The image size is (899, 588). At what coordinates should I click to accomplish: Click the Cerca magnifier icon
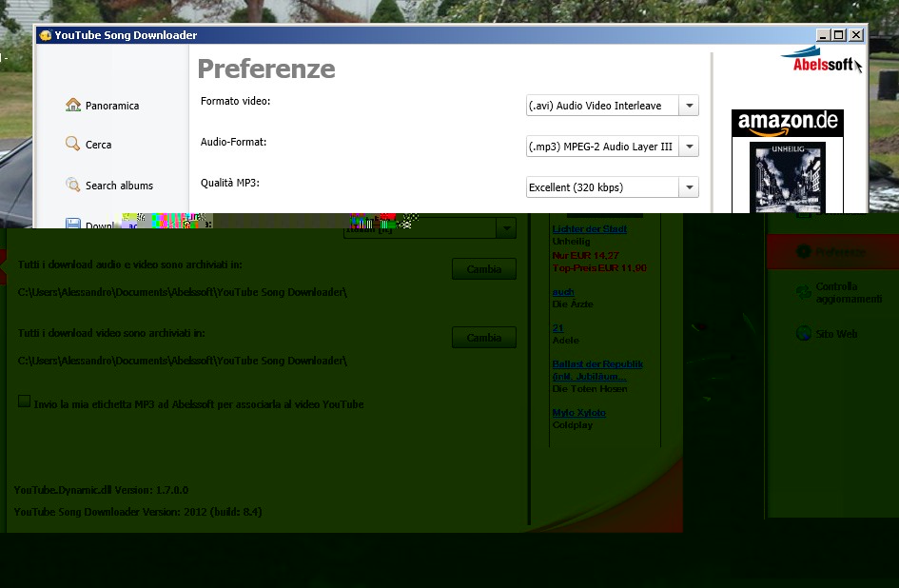pyautogui.click(x=73, y=144)
